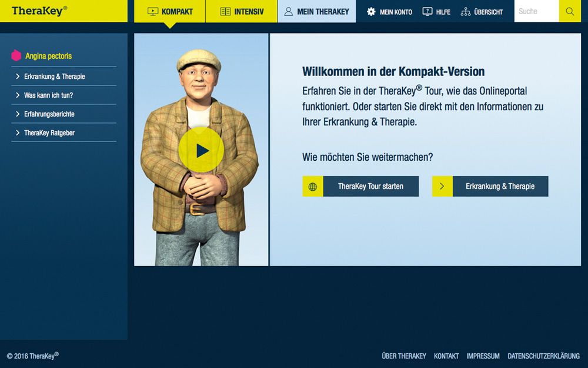Open Mein Konto menu
This screenshot has width=588, height=368.
point(389,12)
